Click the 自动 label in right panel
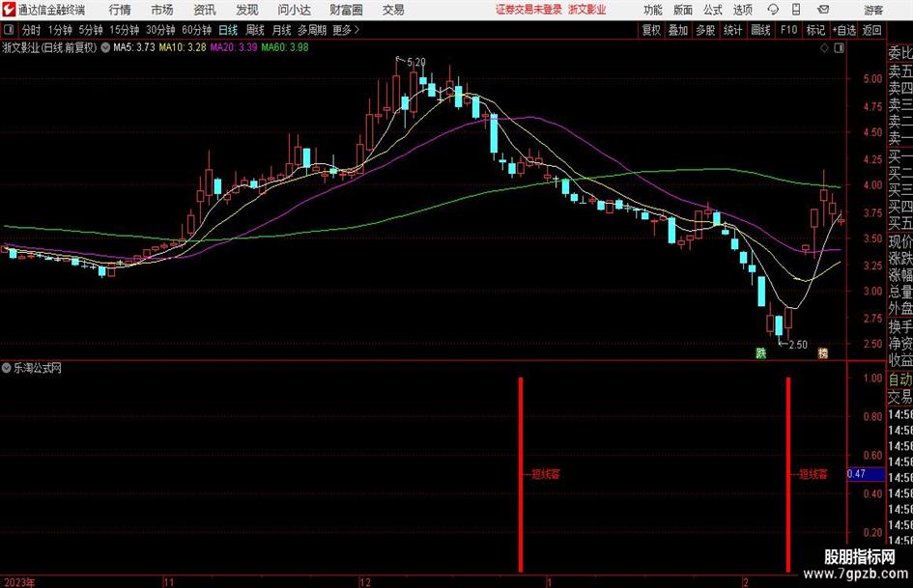The height and width of the screenshot is (588, 913). 900,379
